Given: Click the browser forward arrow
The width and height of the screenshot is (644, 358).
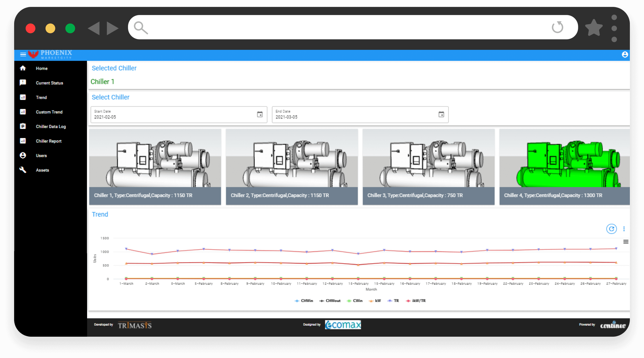Looking at the screenshot, I should point(112,28).
